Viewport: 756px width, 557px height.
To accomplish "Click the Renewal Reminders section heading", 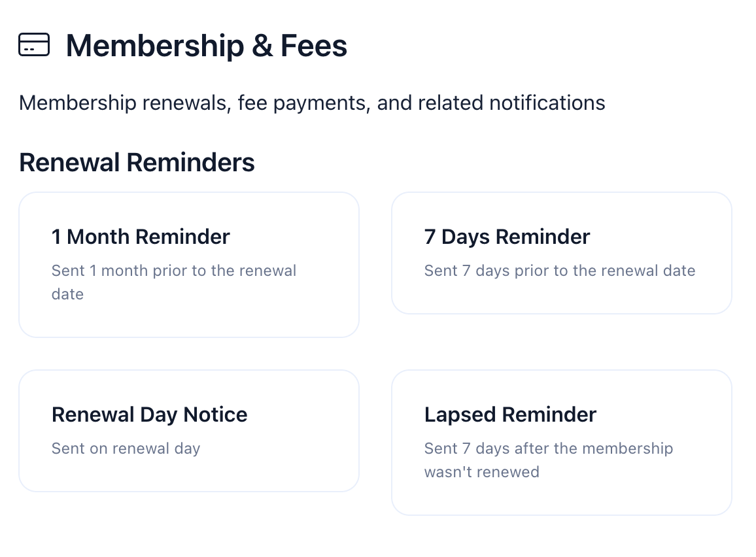I will tap(137, 162).
